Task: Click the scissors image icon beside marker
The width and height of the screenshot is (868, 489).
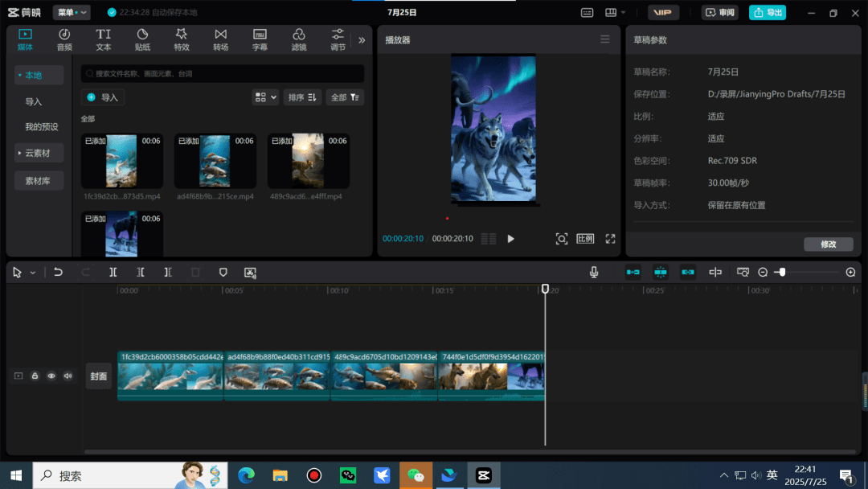Action: [250, 272]
